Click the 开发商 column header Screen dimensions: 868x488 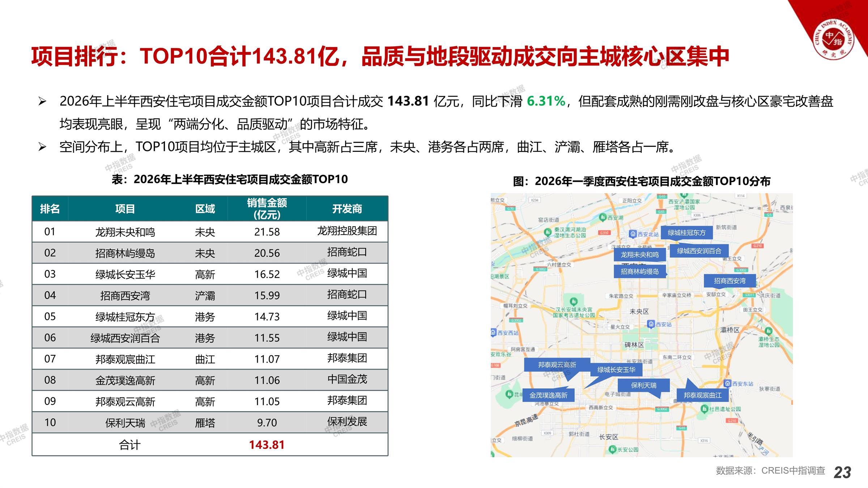click(x=347, y=209)
